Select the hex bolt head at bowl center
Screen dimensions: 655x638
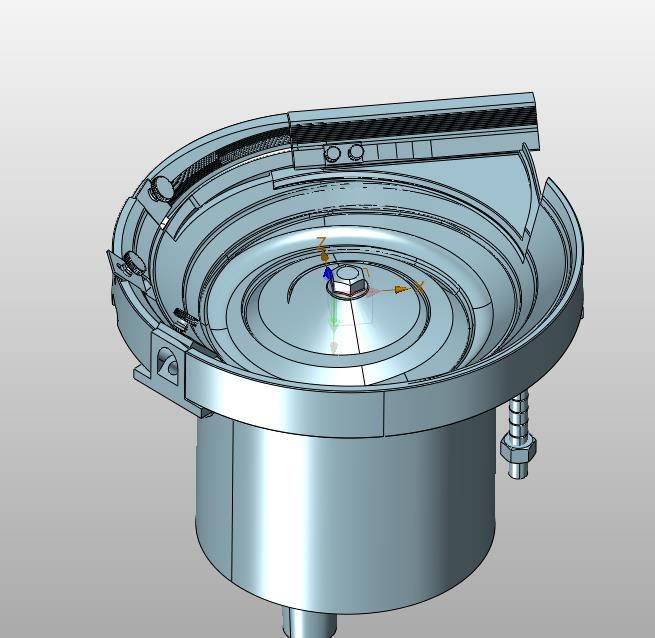point(349,281)
